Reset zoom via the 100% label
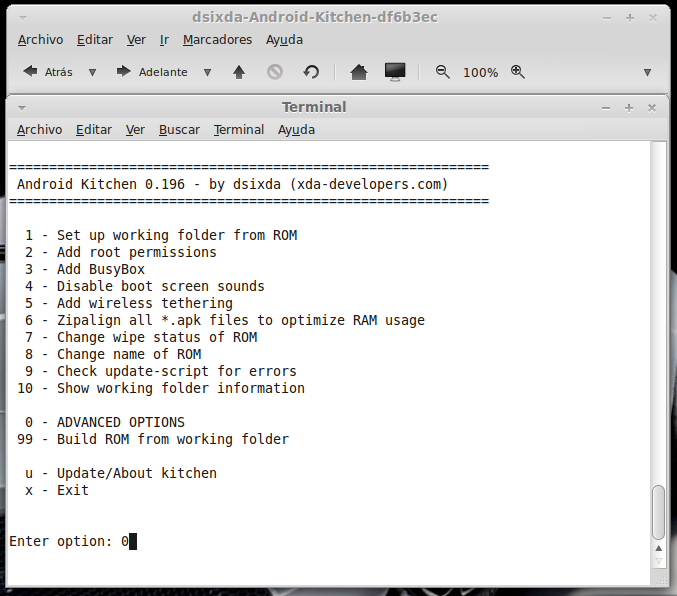 [x=480, y=72]
